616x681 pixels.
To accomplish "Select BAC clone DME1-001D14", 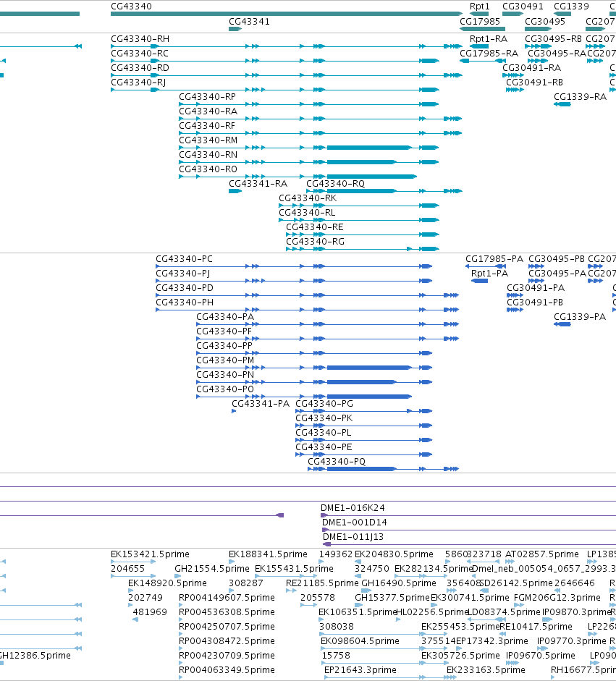I will pos(355,523).
